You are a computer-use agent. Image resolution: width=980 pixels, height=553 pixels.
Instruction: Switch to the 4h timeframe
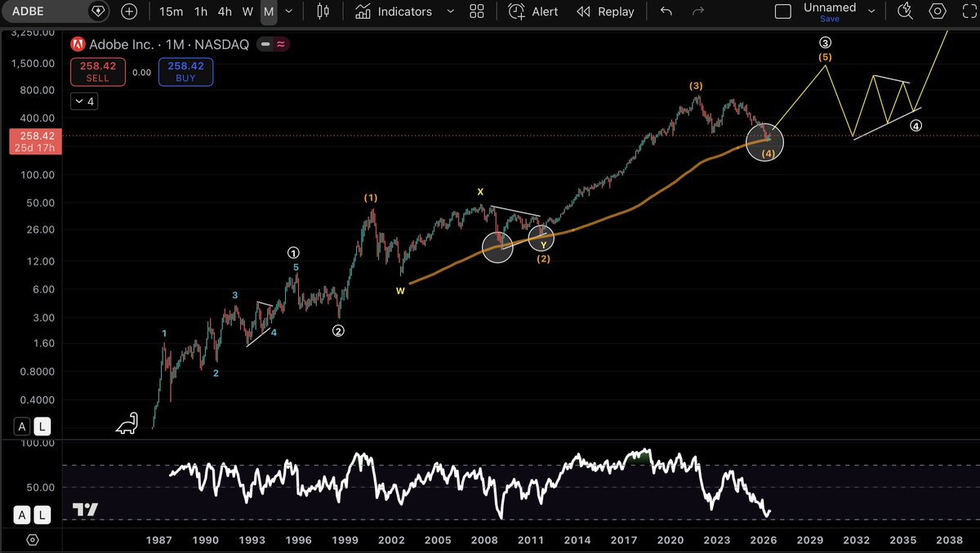[225, 11]
